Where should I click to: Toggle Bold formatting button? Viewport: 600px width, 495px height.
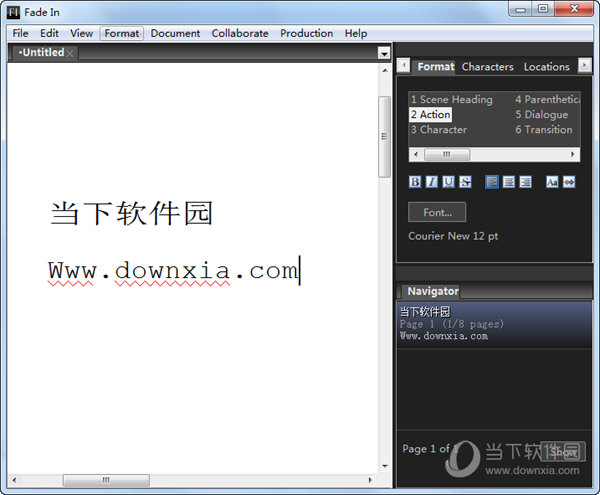coord(415,182)
